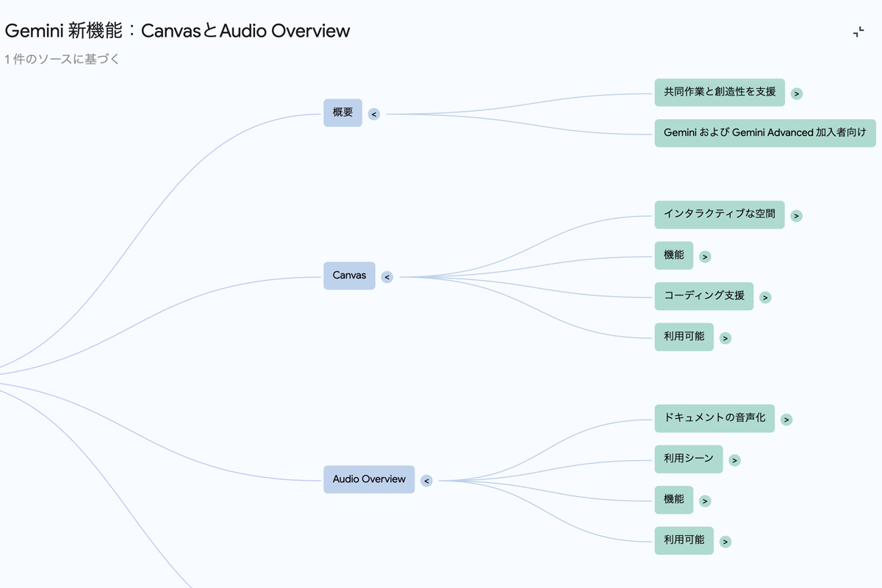Select 利用可能 node under Canvas
Screen dimensions: 882x588
[684, 337]
